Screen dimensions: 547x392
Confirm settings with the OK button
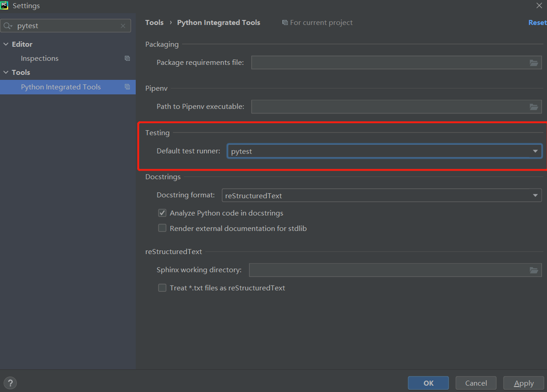tap(428, 383)
